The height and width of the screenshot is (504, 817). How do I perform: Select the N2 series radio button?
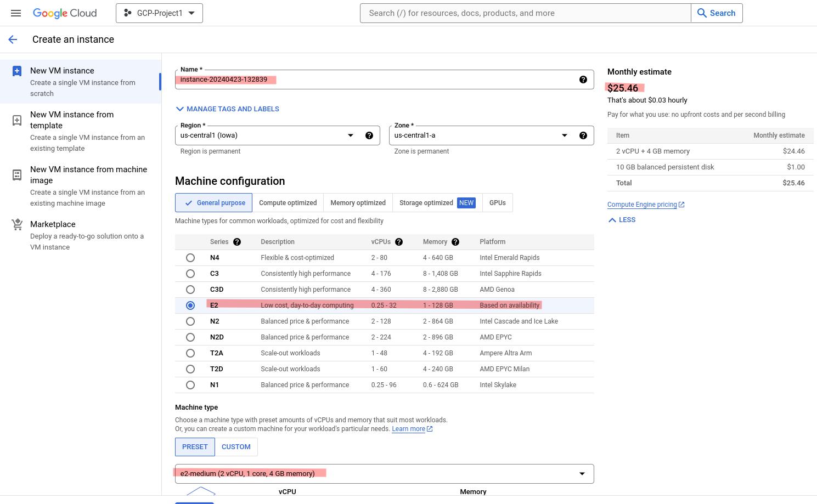click(x=190, y=321)
